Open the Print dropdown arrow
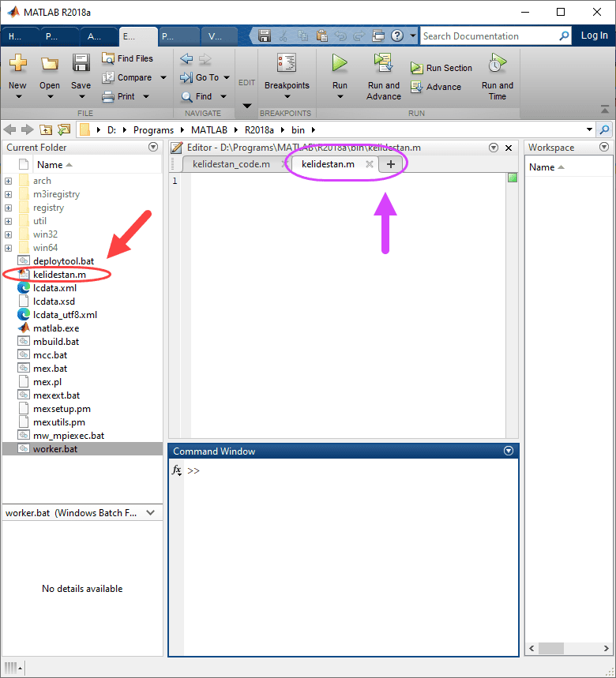616x678 pixels. click(x=146, y=96)
